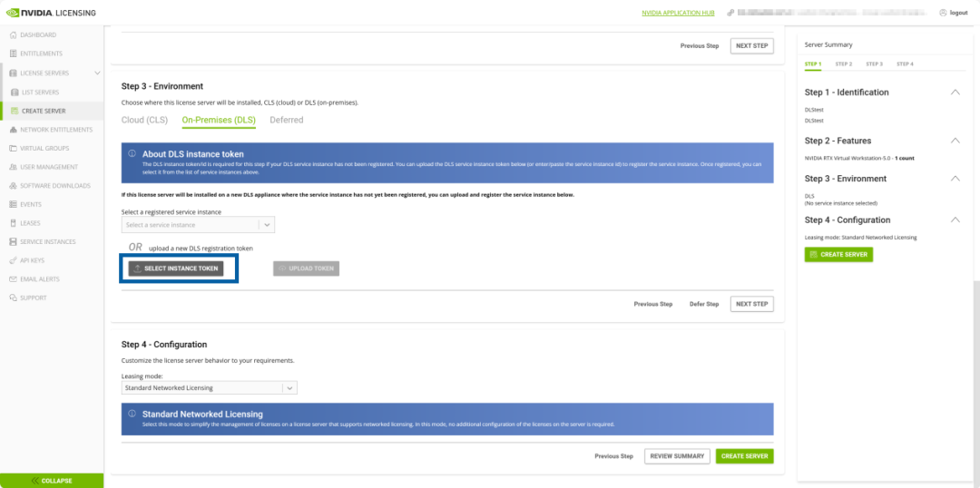This screenshot has height=488, width=980.
Task: Click the service instance dropdown arrow
Action: [267, 225]
